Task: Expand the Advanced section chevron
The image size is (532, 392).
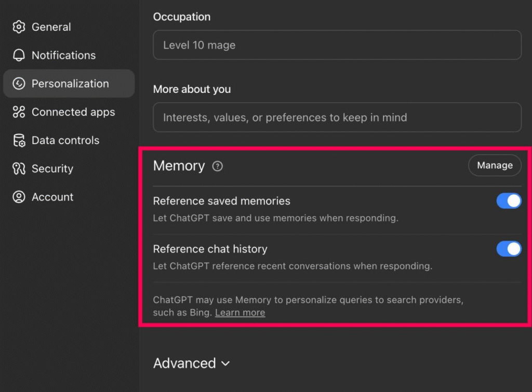Action: (x=225, y=363)
